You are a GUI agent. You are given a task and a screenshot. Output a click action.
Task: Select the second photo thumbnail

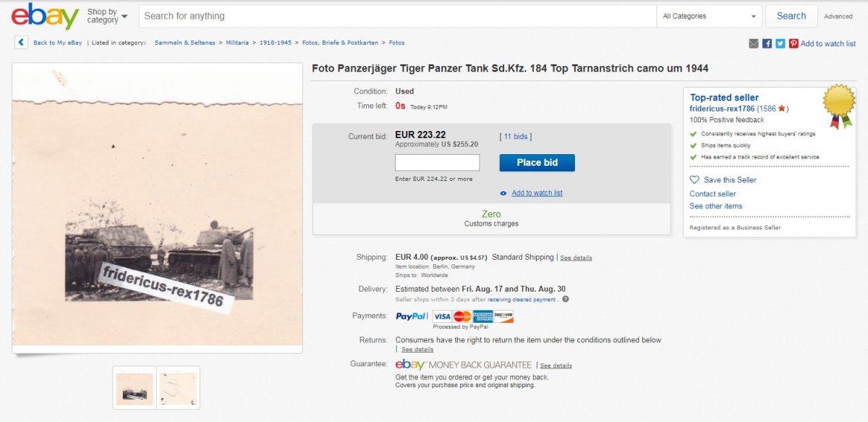coord(178,388)
